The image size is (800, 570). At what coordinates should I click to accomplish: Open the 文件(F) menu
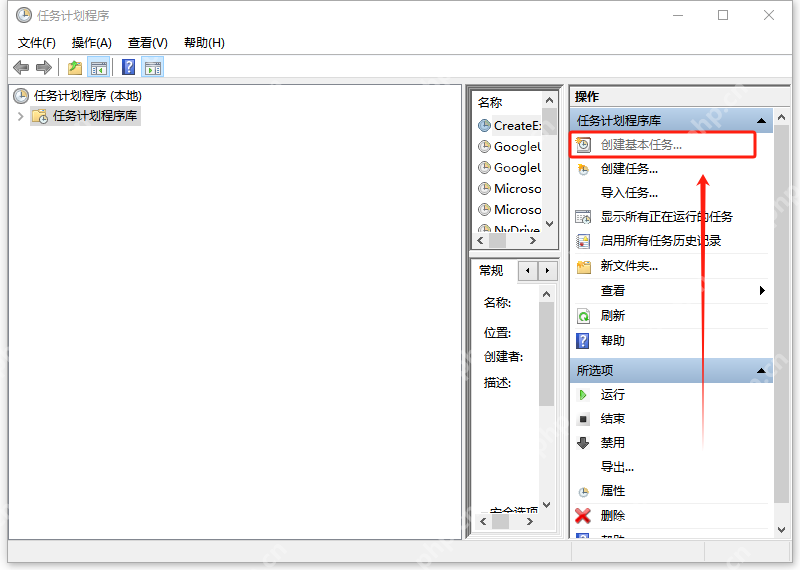pos(37,43)
